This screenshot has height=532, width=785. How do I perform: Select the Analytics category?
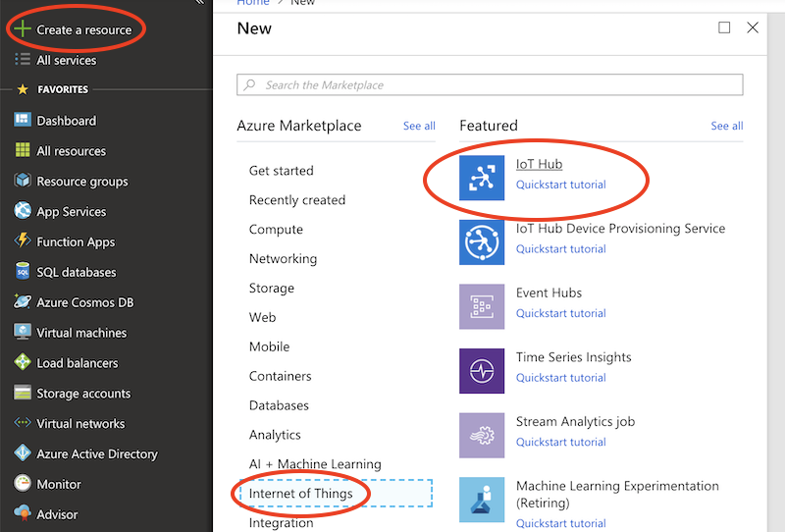275,435
